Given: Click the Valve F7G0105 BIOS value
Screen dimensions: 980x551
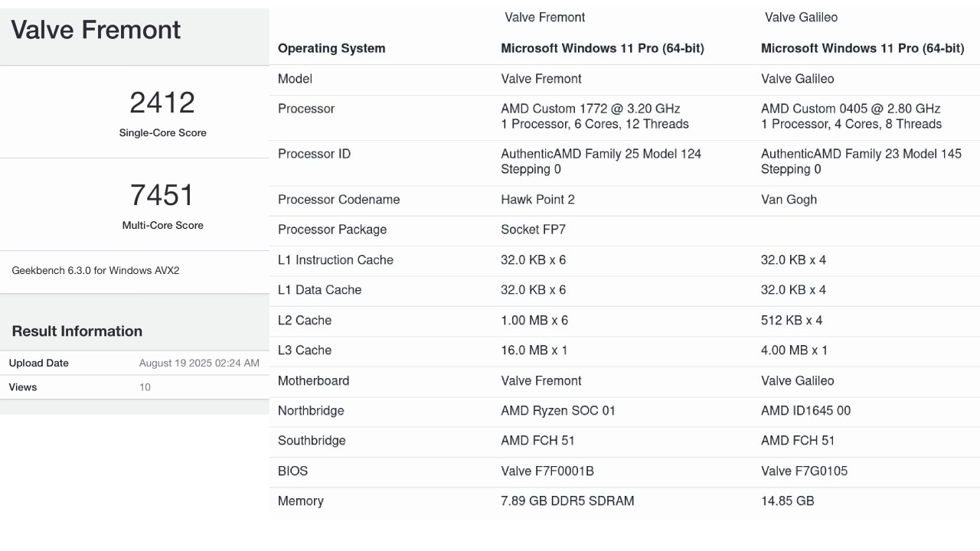Looking at the screenshot, I should point(804,471).
